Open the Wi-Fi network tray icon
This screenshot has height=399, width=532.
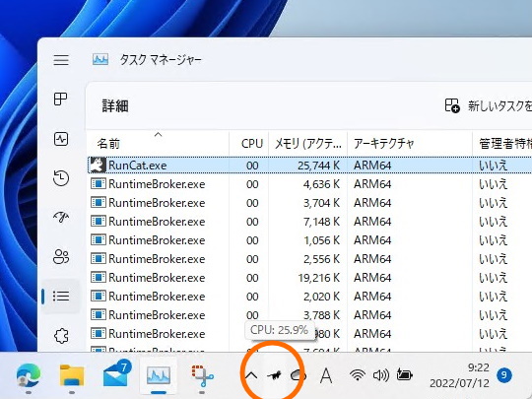(x=358, y=375)
